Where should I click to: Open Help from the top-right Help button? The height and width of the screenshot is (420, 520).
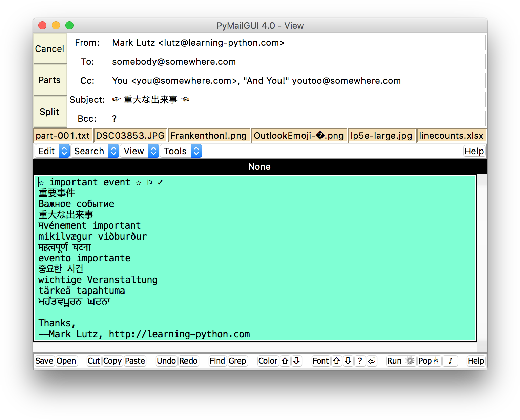(474, 151)
